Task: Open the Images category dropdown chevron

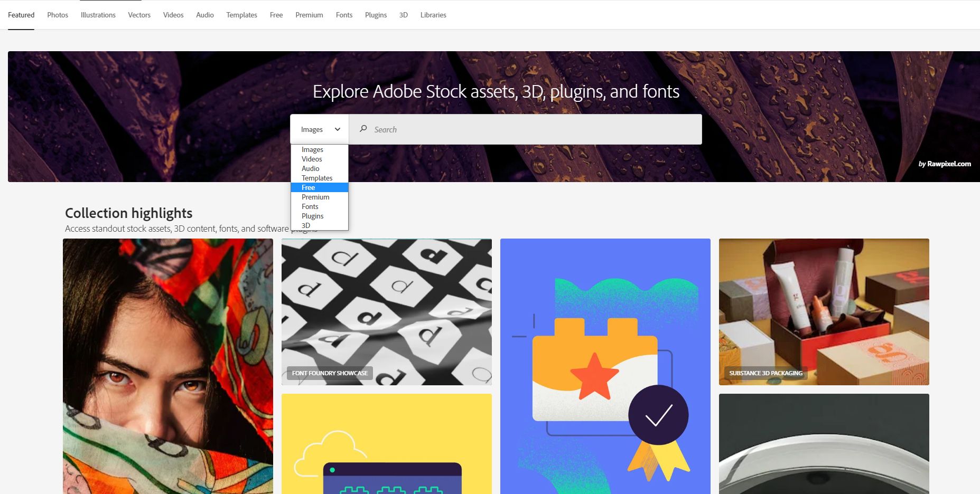Action: (338, 129)
